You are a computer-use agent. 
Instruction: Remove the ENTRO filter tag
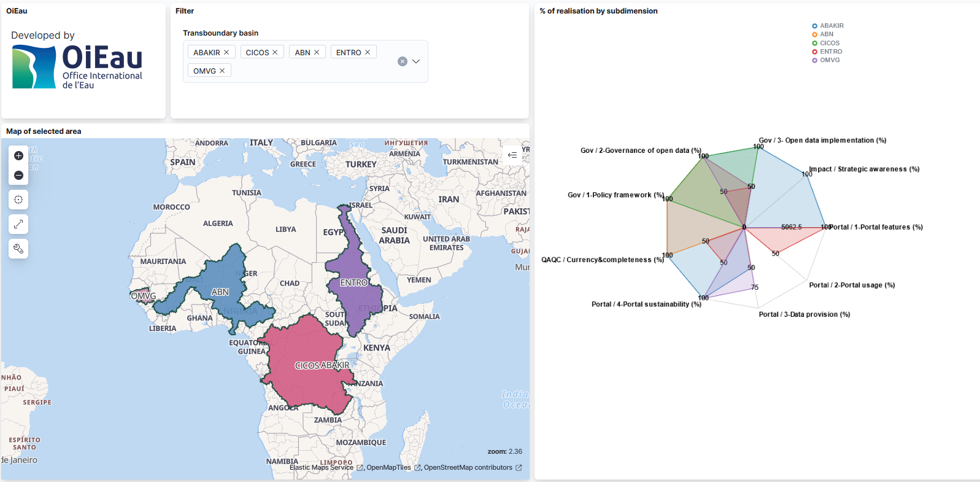[x=368, y=52]
